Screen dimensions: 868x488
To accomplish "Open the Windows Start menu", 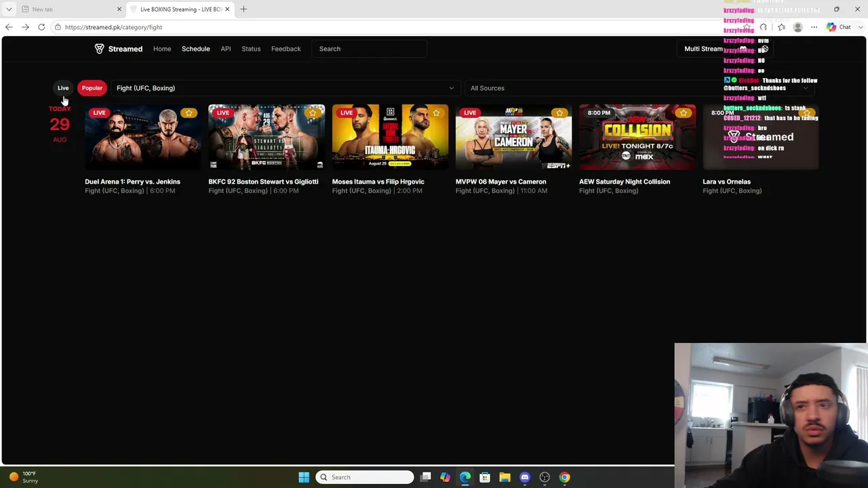I will pyautogui.click(x=304, y=477).
